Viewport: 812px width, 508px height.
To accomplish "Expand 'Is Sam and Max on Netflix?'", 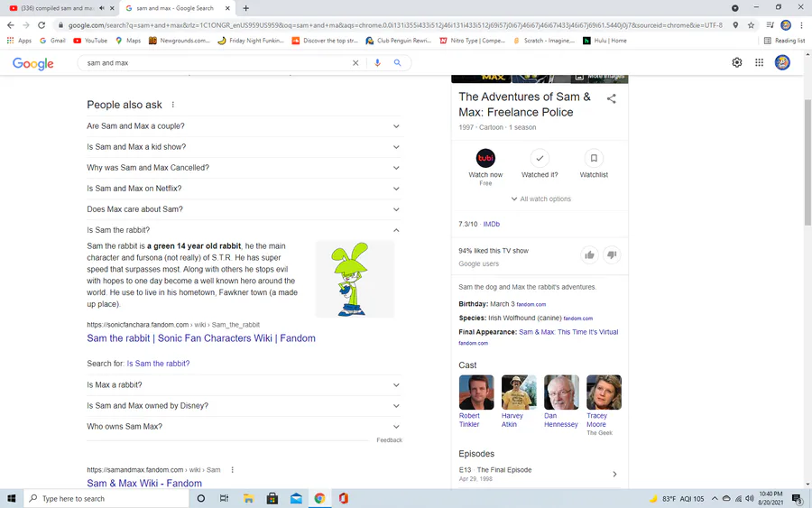I will (244, 189).
